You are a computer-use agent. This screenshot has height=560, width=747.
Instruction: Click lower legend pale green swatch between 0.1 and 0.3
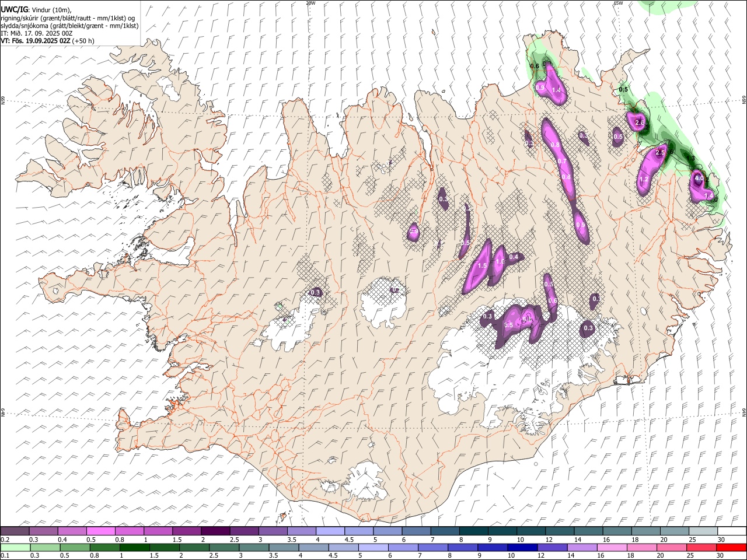click(15, 547)
